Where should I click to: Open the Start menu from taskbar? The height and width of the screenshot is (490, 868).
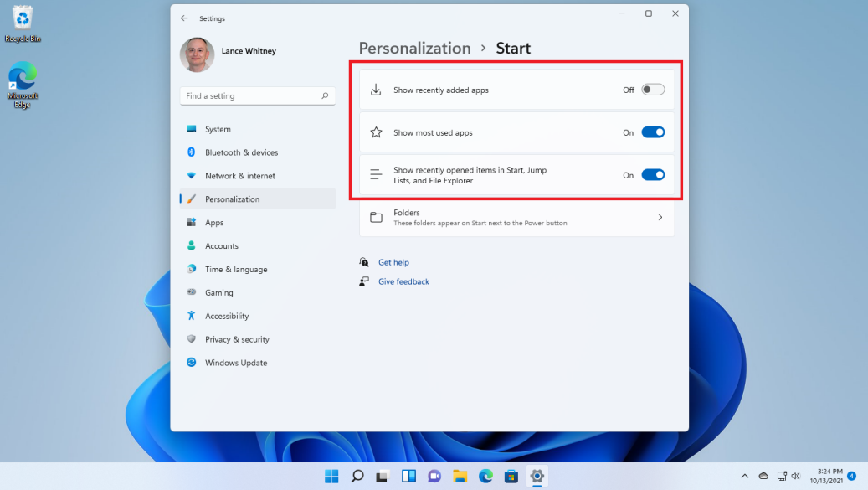point(331,476)
